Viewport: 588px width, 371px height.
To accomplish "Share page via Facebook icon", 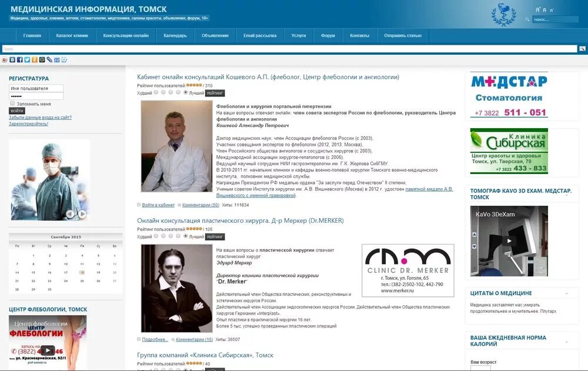I will (x=20, y=59).
